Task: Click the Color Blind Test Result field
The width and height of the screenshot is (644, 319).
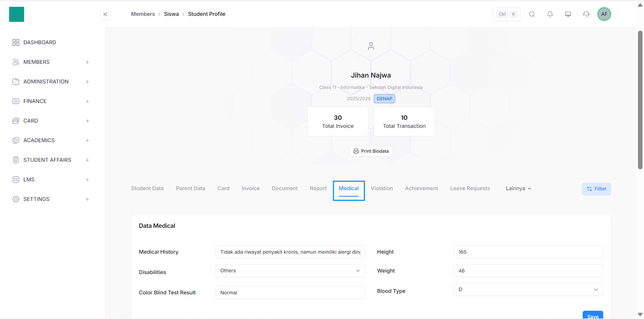Action: pyautogui.click(x=290, y=293)
